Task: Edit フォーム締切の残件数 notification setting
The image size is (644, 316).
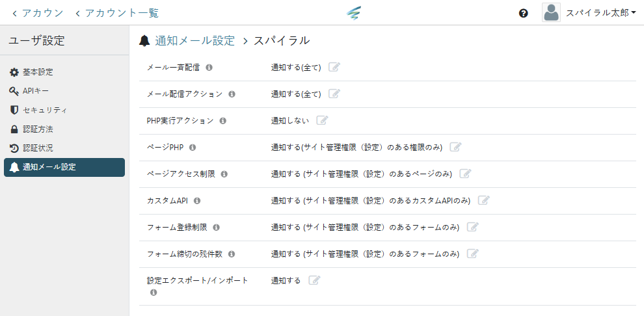Action: [x=473, y=254]
